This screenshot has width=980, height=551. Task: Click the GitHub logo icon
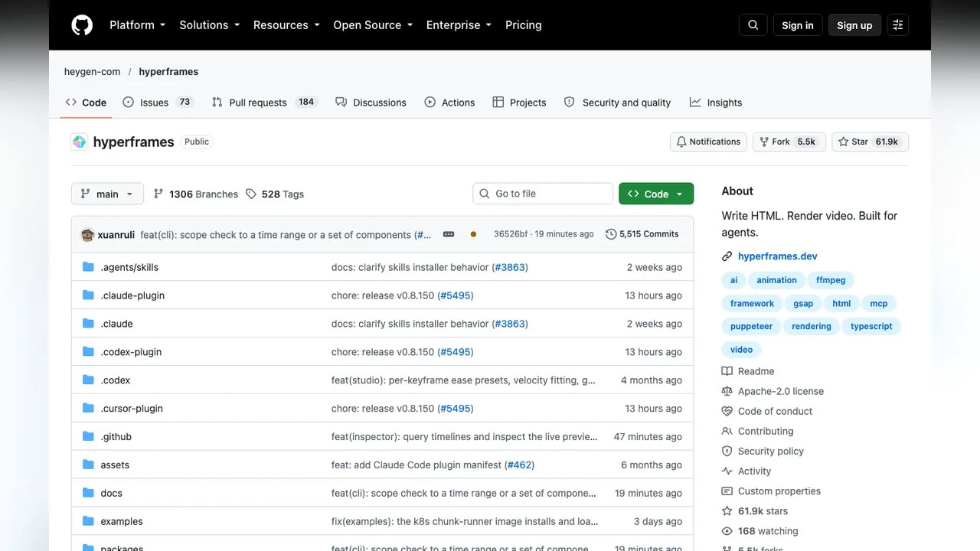[x=82, y=25]
